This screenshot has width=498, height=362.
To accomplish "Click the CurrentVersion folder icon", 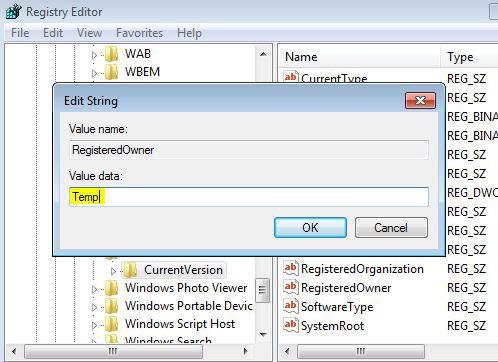I will (131, 270).
